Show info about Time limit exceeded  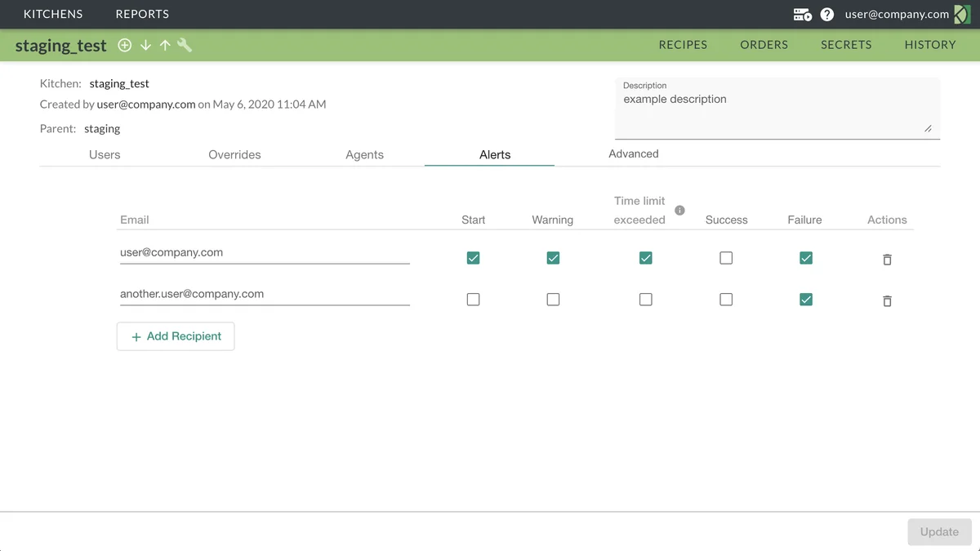pyautogui.click(x=679, y=211)
